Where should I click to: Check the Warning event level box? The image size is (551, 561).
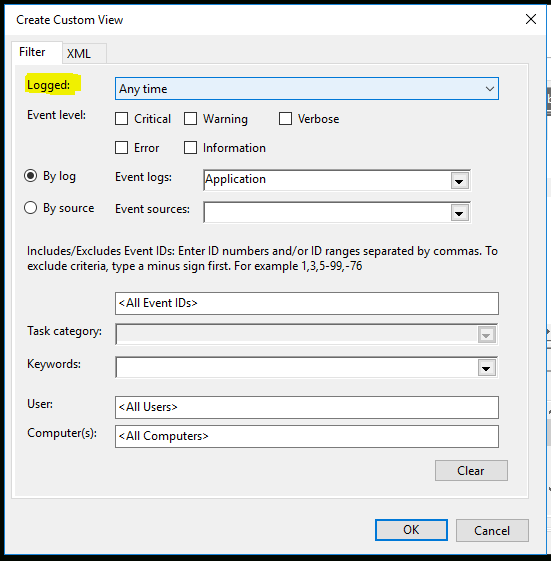click(x=190, y=118)
